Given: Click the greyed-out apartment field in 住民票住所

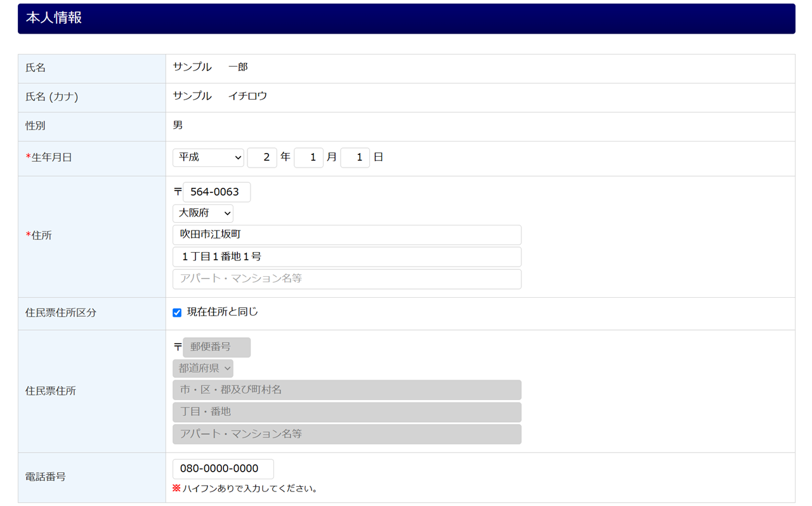Looking at the screenshot, I should pos(346,434).
